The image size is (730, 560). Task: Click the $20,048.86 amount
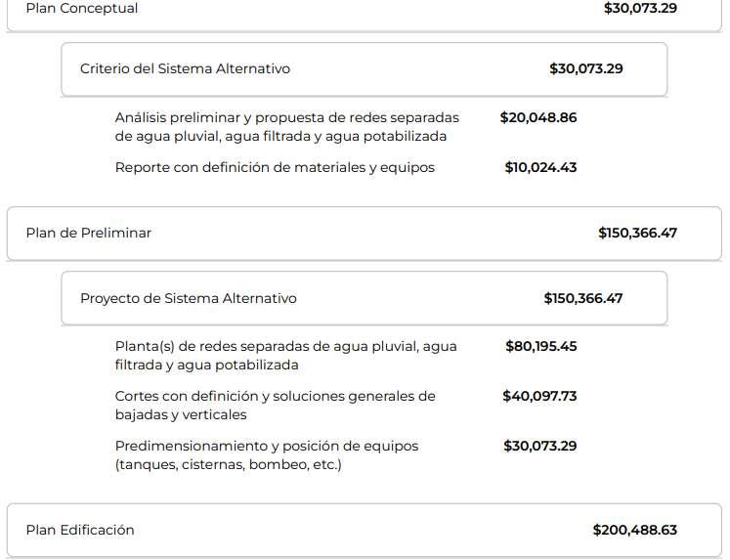[538, 117]
